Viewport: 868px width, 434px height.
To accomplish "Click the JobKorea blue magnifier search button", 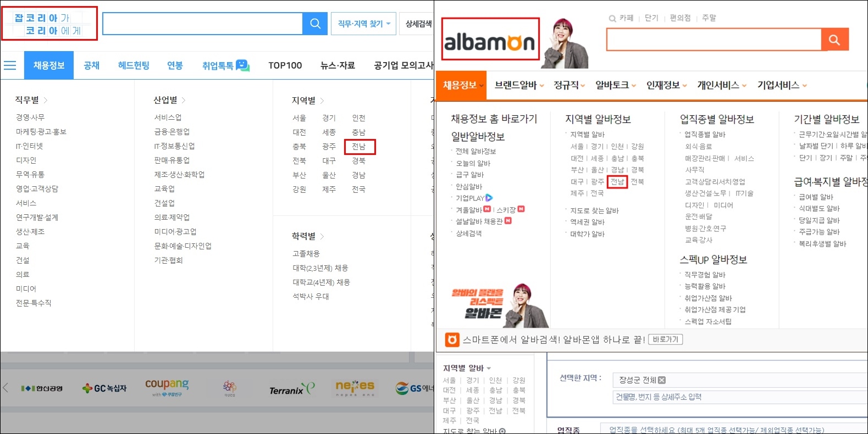I will pyautogui.click(x=315, y=24).
